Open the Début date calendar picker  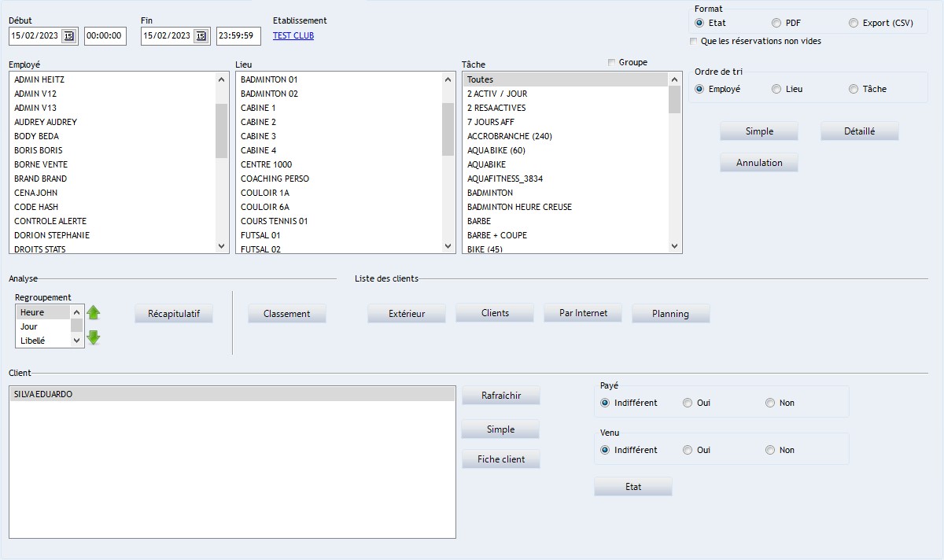point(68,35)
